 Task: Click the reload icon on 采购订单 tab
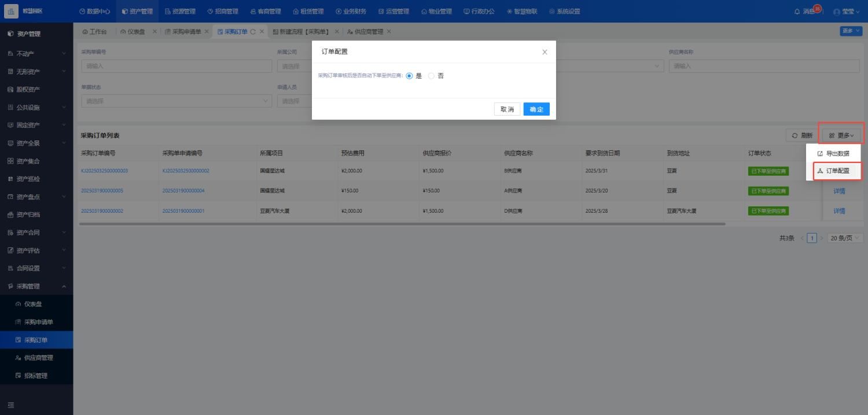253,32
